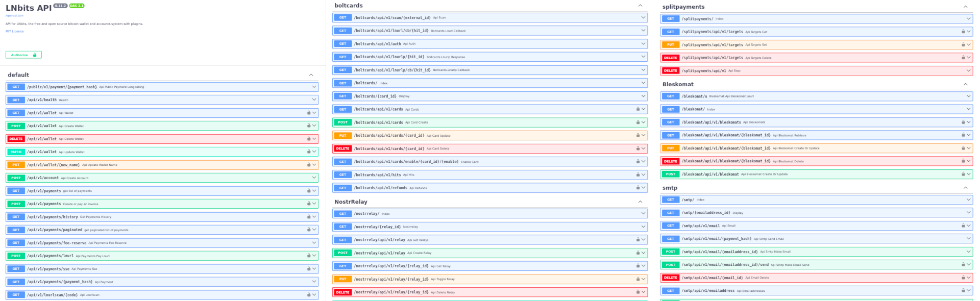Click the Api Bleskomat Retrieve description
980x301 pixels.
790,135
